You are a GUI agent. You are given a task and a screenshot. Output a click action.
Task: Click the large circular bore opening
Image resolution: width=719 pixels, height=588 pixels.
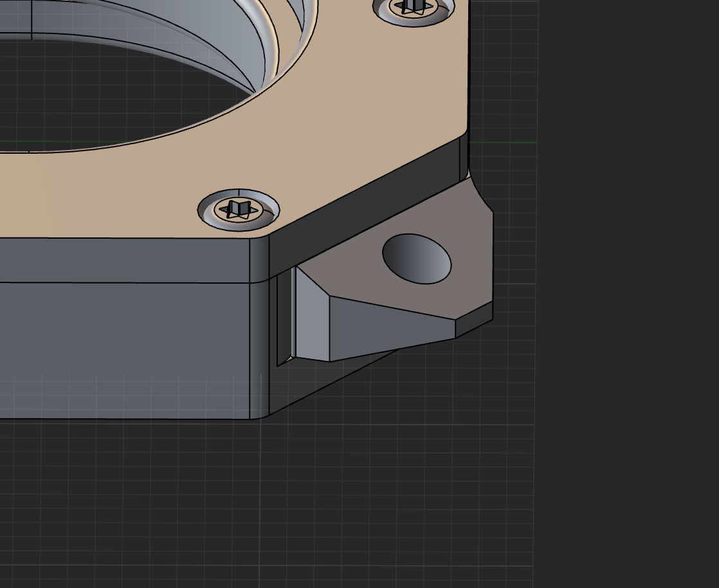coord(116,96)
